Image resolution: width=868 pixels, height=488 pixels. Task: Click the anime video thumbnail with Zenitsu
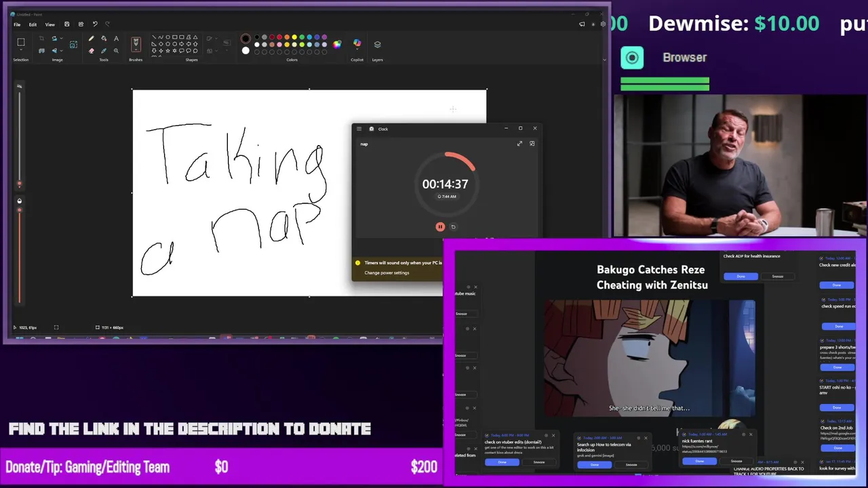click(x=650, y=358)
